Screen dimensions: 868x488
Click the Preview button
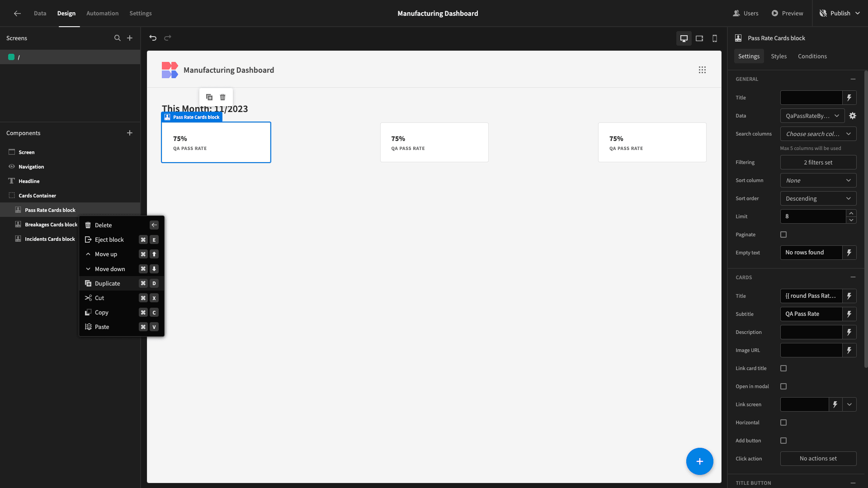[788, 13]
